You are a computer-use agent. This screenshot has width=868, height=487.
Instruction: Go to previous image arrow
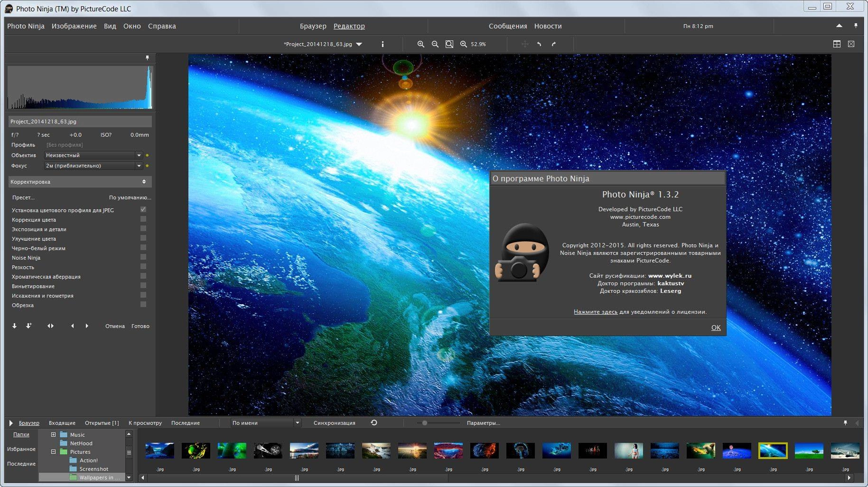(72, 326)
